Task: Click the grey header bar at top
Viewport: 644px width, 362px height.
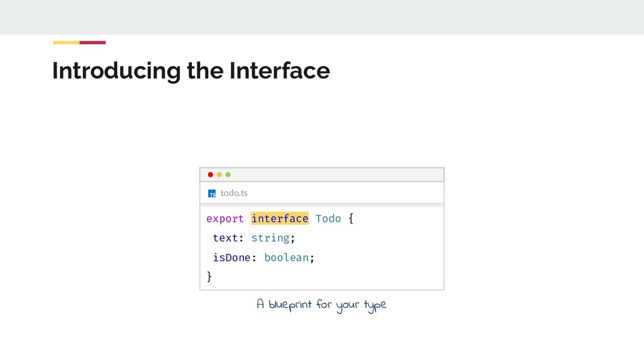Action: point(322,17)
